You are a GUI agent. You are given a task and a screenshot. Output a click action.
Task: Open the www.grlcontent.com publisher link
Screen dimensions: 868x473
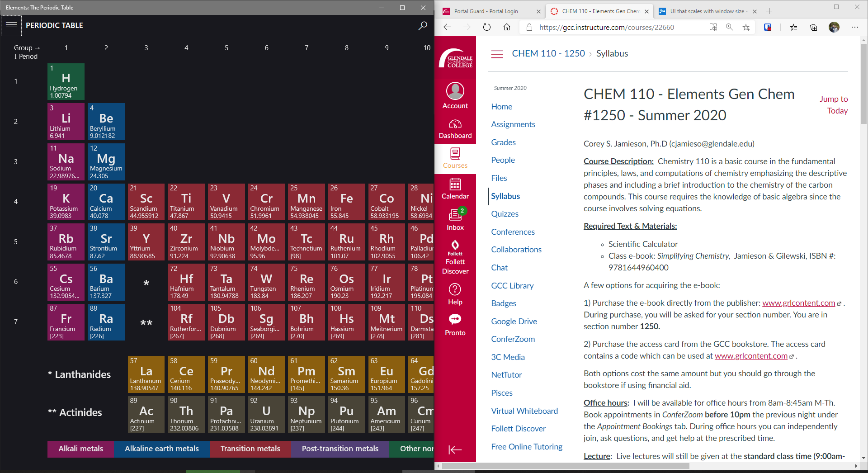point(798,303)
